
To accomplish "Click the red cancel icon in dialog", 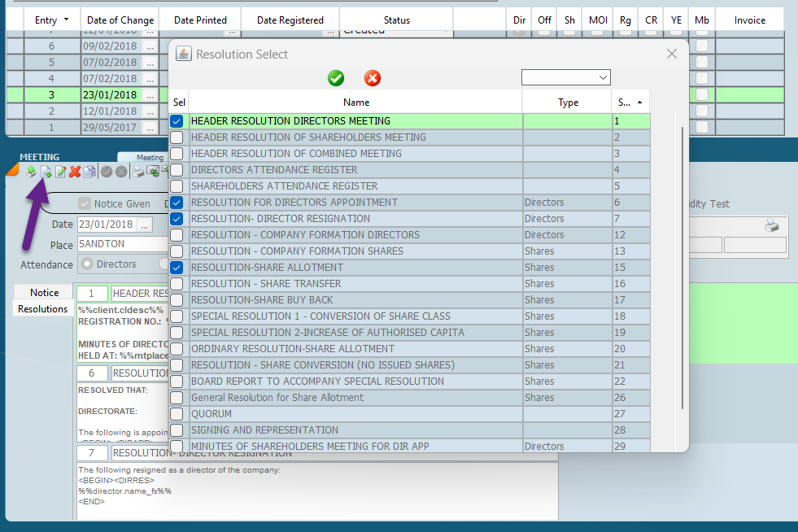I will pos(373,78).
